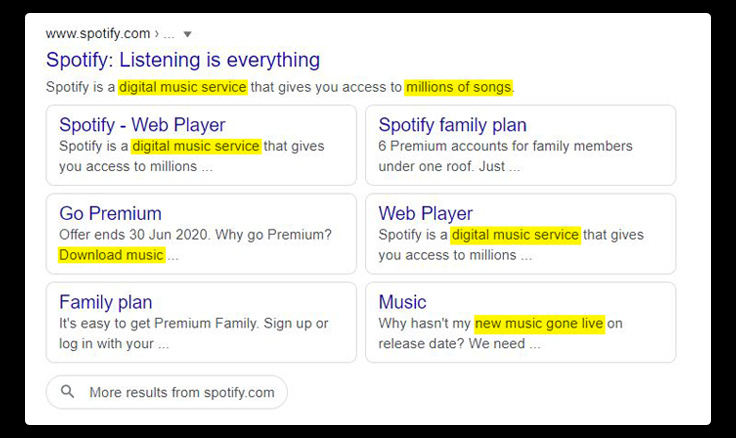The width and height of the screenshot is (736, 438).
Task: Go to the "Music" sitelink
Action: click(402, 302)
